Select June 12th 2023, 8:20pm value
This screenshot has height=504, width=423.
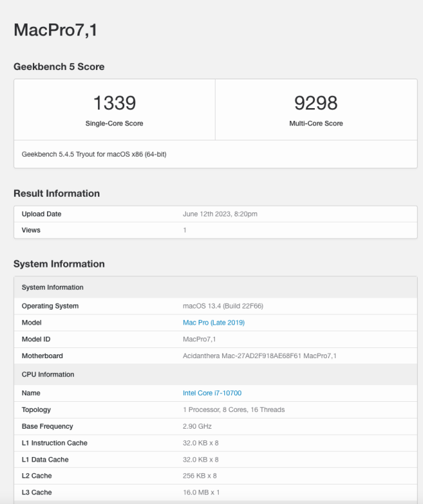pyautogui.click(x=220, y=214)
